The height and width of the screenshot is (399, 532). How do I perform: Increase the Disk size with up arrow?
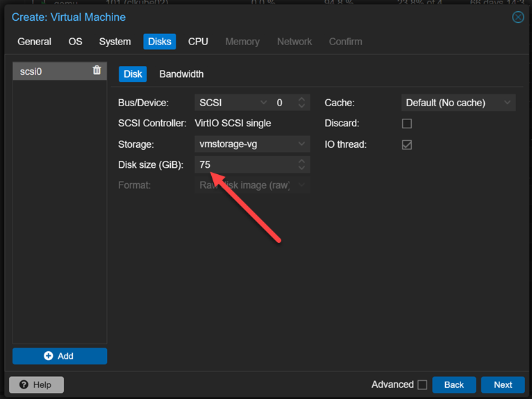tap(301, 162)
